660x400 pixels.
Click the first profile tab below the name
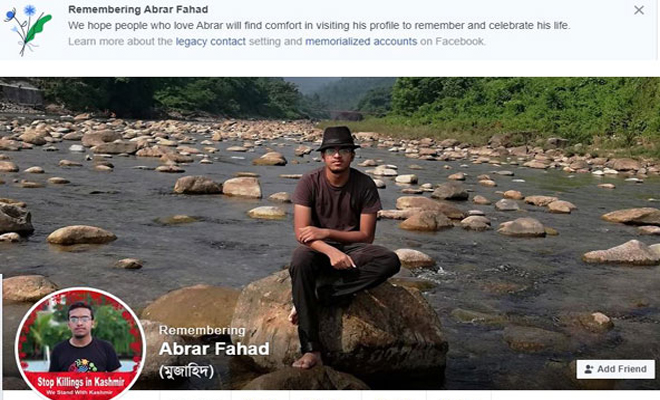click(x=195, y=395)
